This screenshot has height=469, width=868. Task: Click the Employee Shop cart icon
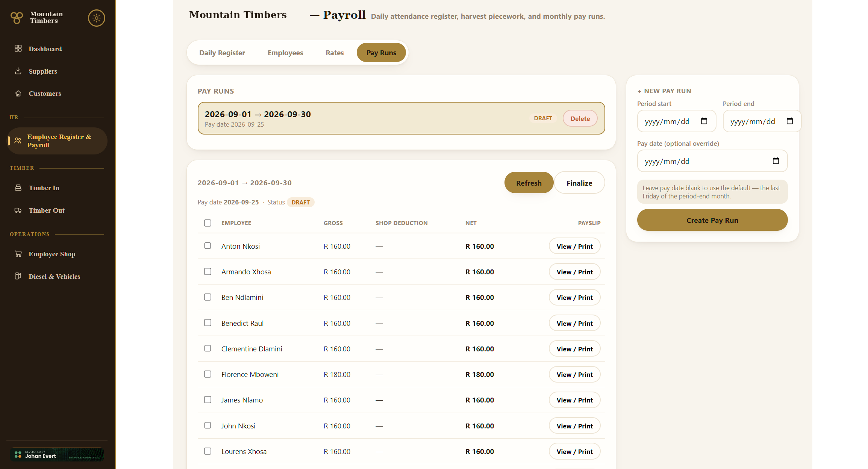[18, 254]
